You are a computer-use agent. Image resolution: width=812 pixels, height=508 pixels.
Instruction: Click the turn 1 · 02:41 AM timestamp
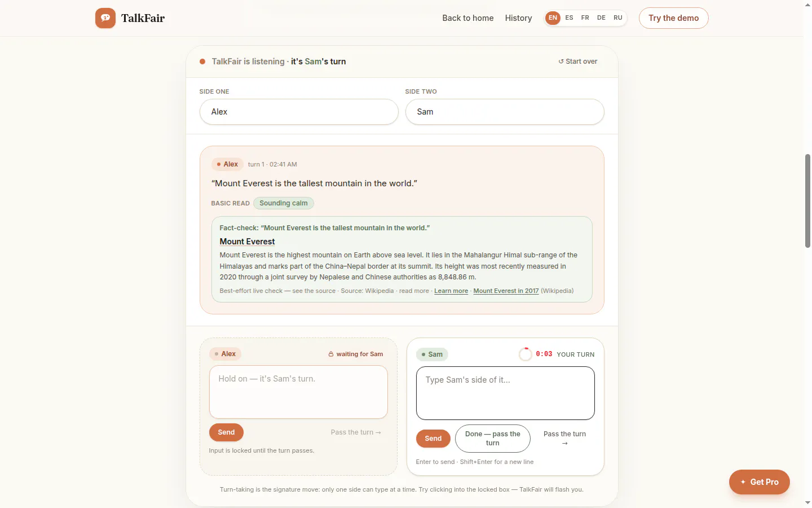point(272,164)
